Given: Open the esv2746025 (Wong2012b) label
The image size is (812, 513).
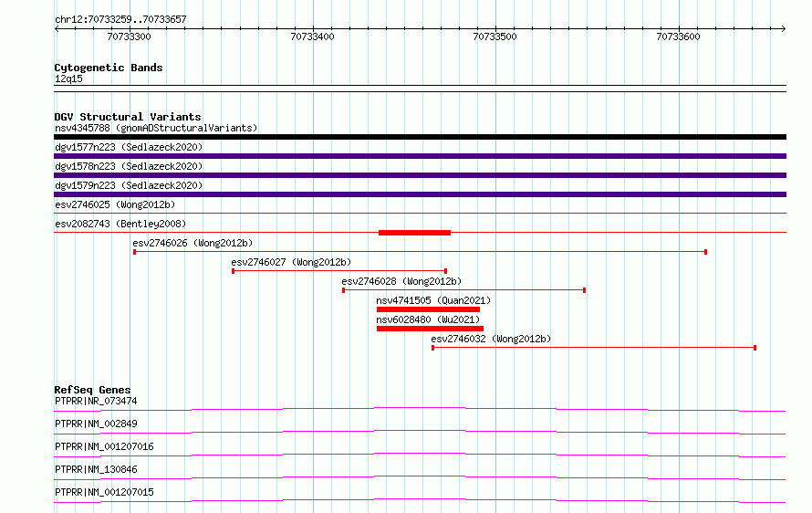Looking at the screenshot, I should 115,204.
